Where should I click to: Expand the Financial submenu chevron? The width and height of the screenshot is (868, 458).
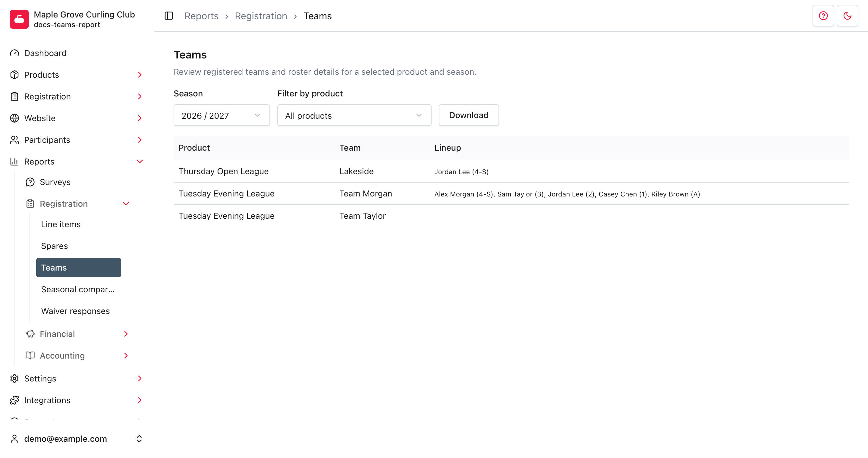(126, 334)
